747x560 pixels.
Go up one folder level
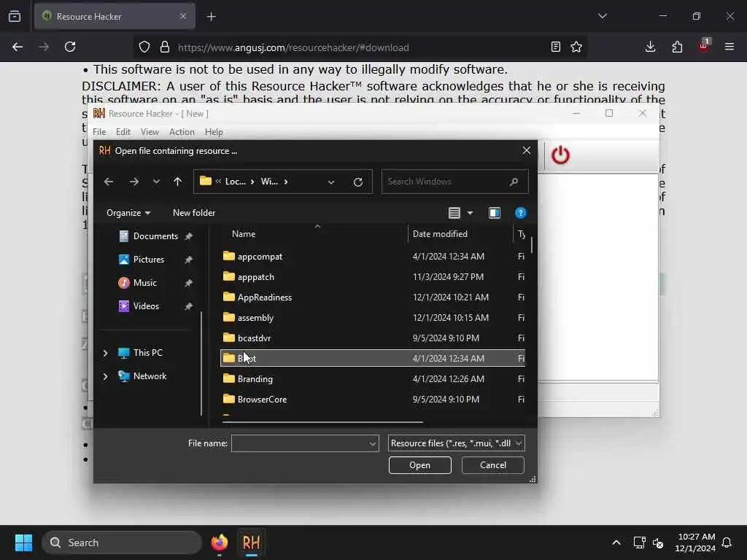click(178, 182)
